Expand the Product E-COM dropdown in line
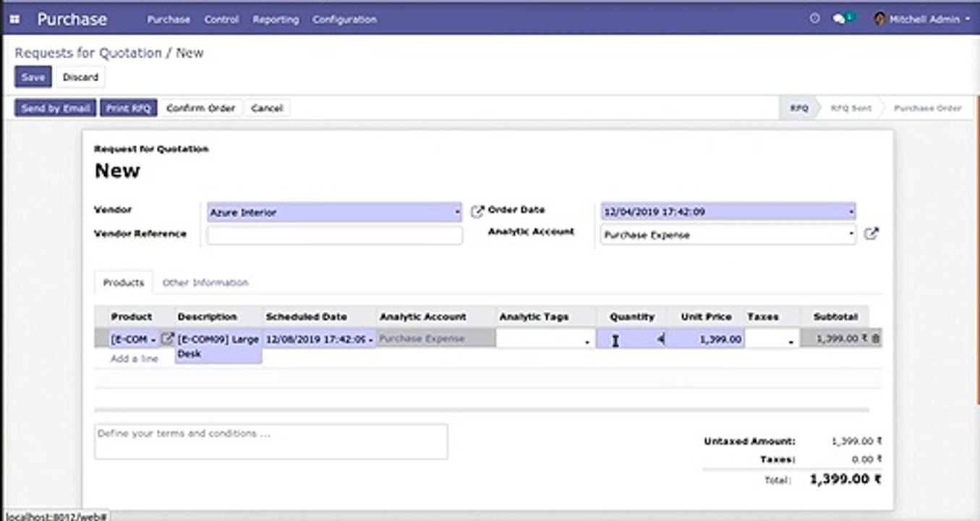 [153, 339]
